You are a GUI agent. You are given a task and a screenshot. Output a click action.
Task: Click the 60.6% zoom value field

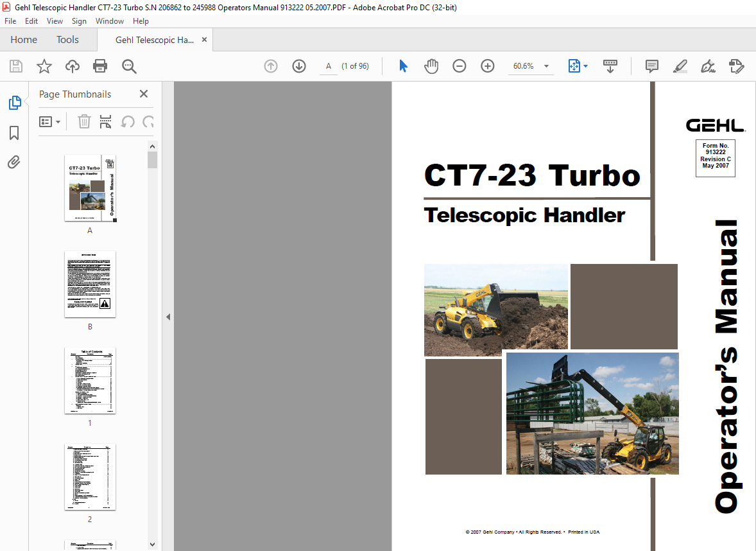click(524, 66)
